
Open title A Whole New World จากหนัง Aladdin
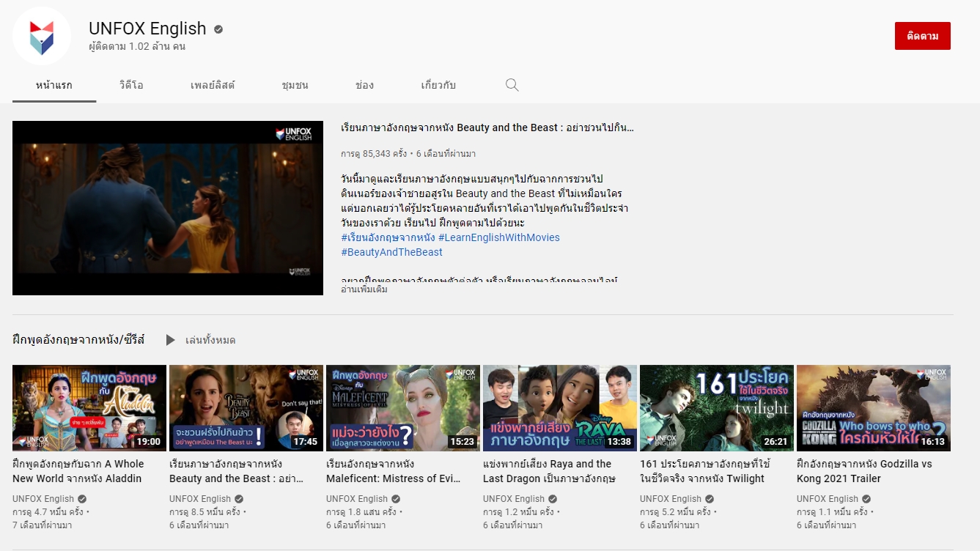click(x=78, y=471)
